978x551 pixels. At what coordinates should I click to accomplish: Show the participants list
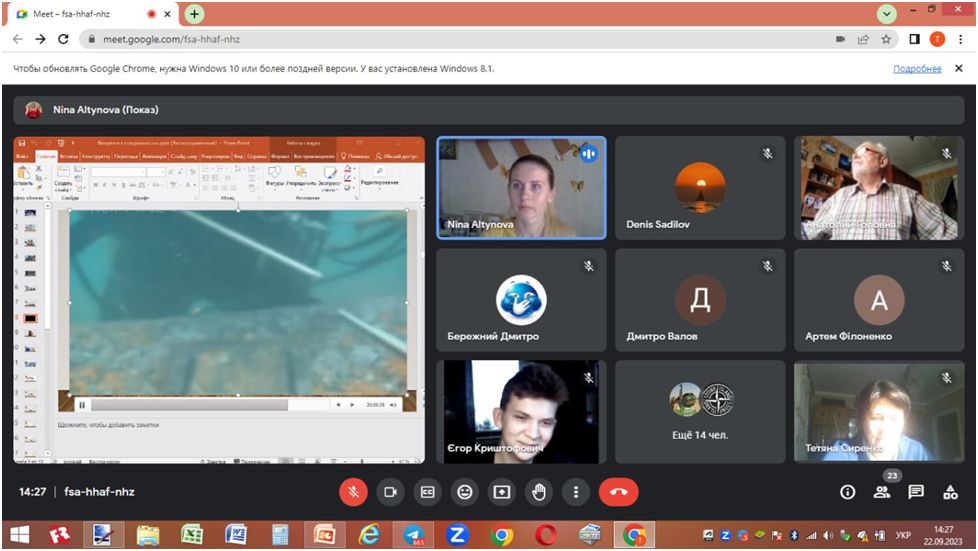click(882, 492)
